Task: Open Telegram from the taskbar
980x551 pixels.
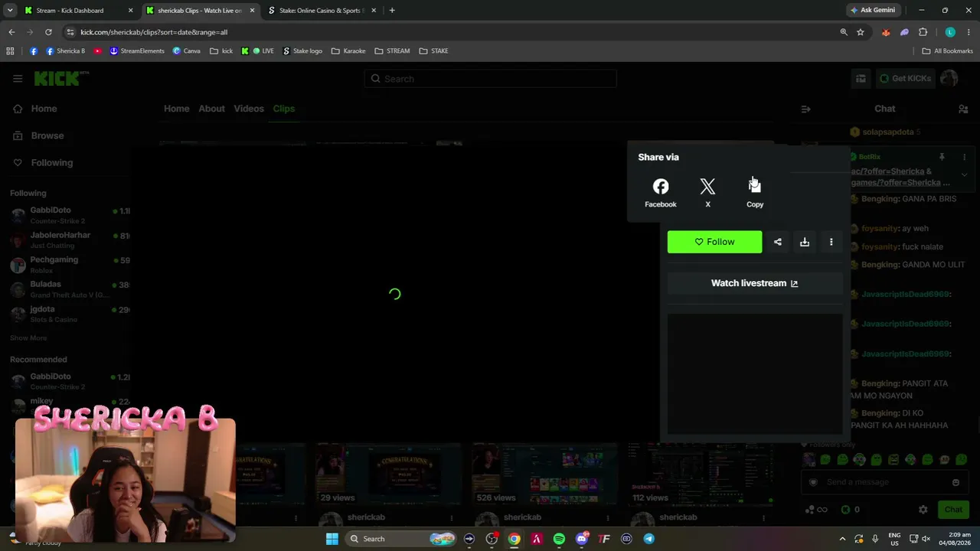Action: click(649, 539)
